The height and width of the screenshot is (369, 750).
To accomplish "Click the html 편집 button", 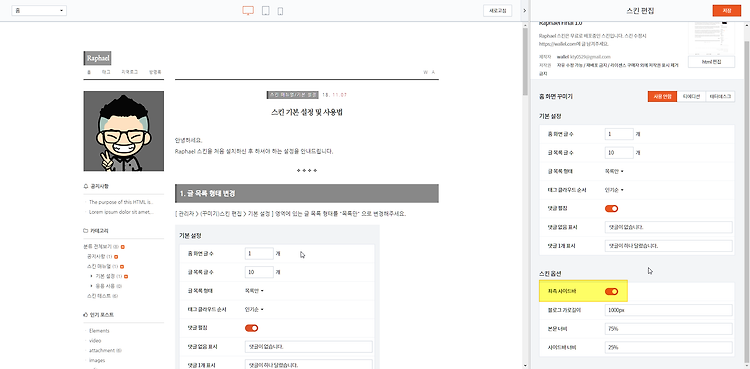I will (711, 62).
